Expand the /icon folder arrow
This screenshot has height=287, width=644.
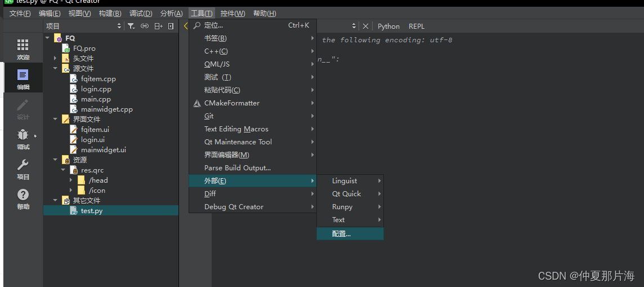pos(71,191)
